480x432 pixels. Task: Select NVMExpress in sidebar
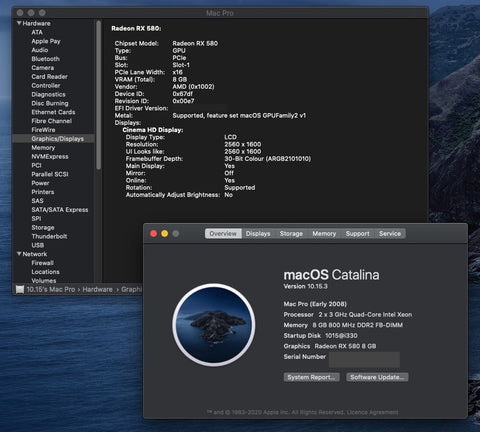click(x=50, y=157)
